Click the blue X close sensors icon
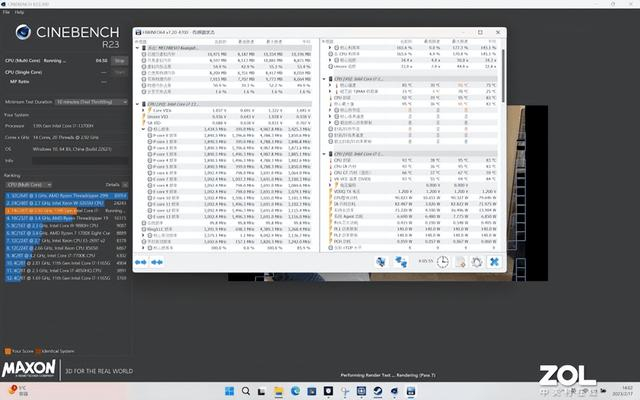 492,262
